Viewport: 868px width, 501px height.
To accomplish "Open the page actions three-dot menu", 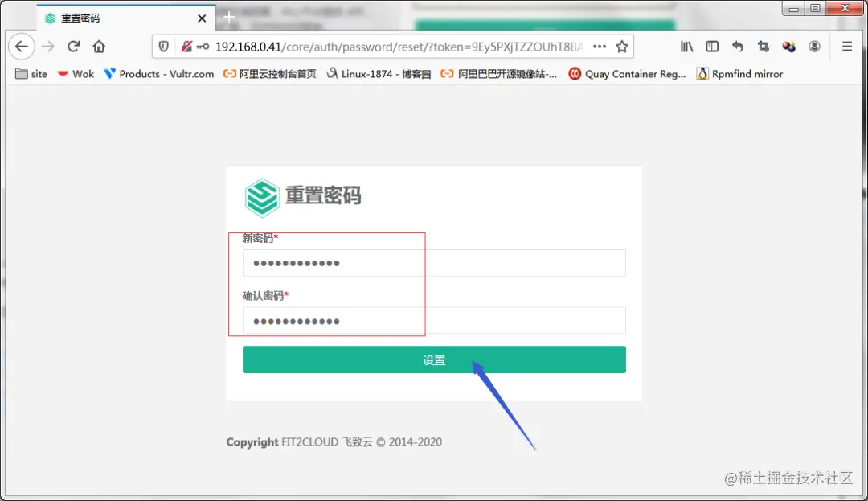I will (600, 47).
